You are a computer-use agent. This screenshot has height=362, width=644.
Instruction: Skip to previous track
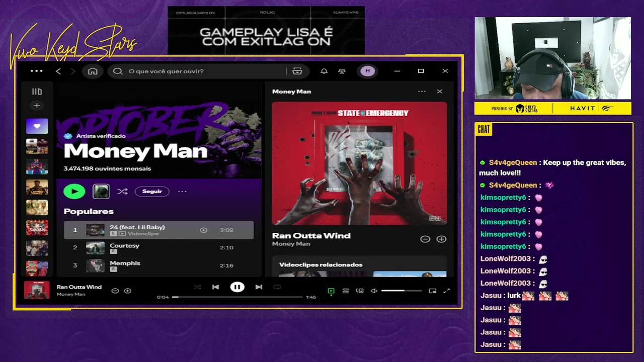(215, 287)
